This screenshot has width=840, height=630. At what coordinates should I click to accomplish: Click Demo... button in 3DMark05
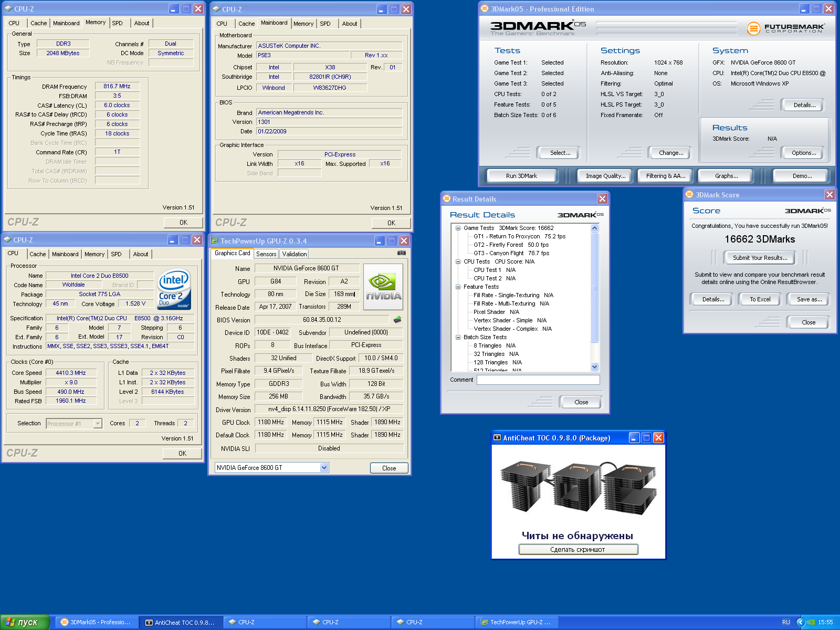(802, 176)
